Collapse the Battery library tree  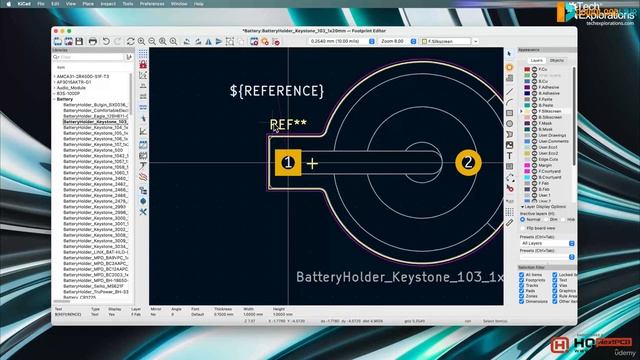pos(55,99)
